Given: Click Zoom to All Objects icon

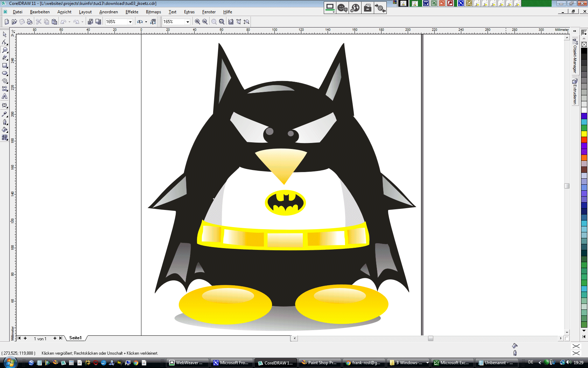Looking at the screenshot, I should 222,22.
